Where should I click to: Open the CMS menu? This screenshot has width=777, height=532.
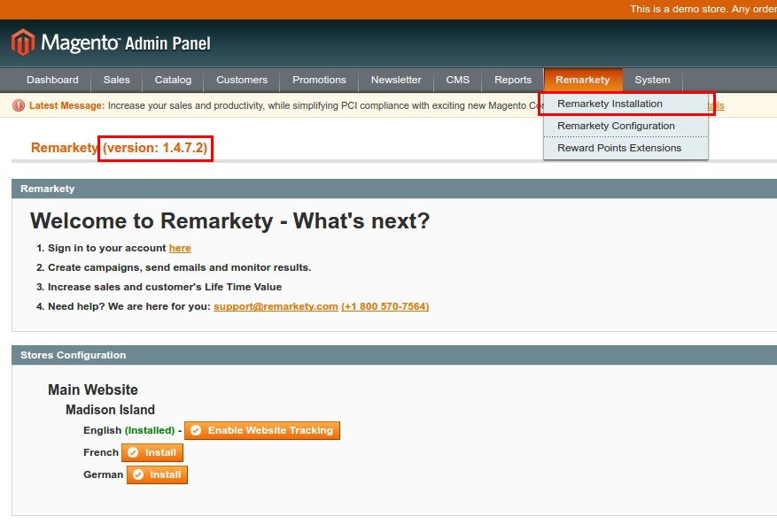click(x=458, y=80)
